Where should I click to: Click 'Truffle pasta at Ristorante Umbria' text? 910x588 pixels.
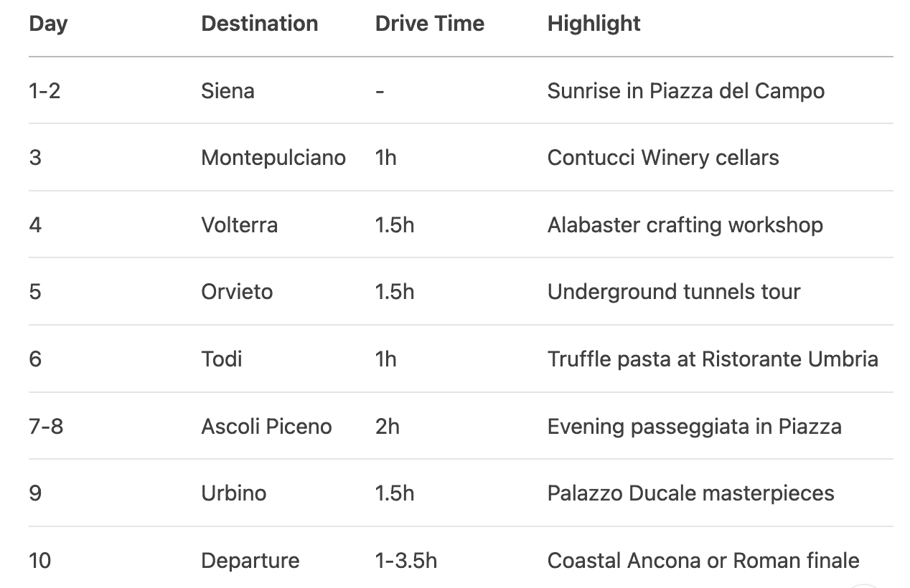(x=712, y=359)
